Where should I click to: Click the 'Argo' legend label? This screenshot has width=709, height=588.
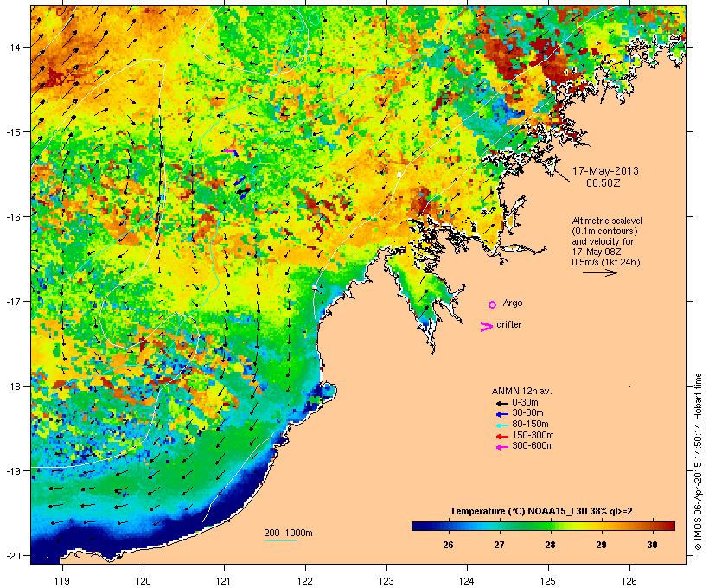pyautogui.click(x=513, y=303)
